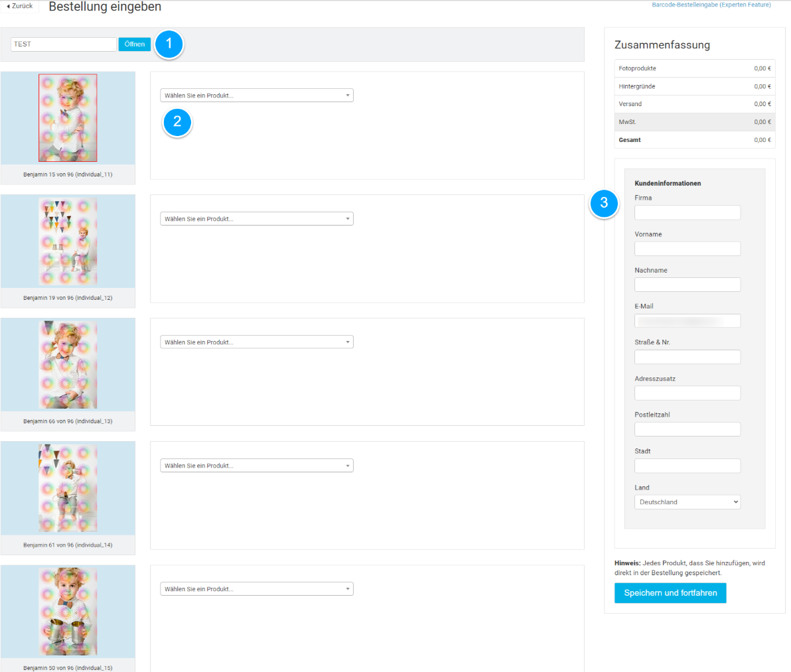This screenshot has width=791, height=672.
Task: Click the Kundeninformationen heading
Action: tap(668, 184)
